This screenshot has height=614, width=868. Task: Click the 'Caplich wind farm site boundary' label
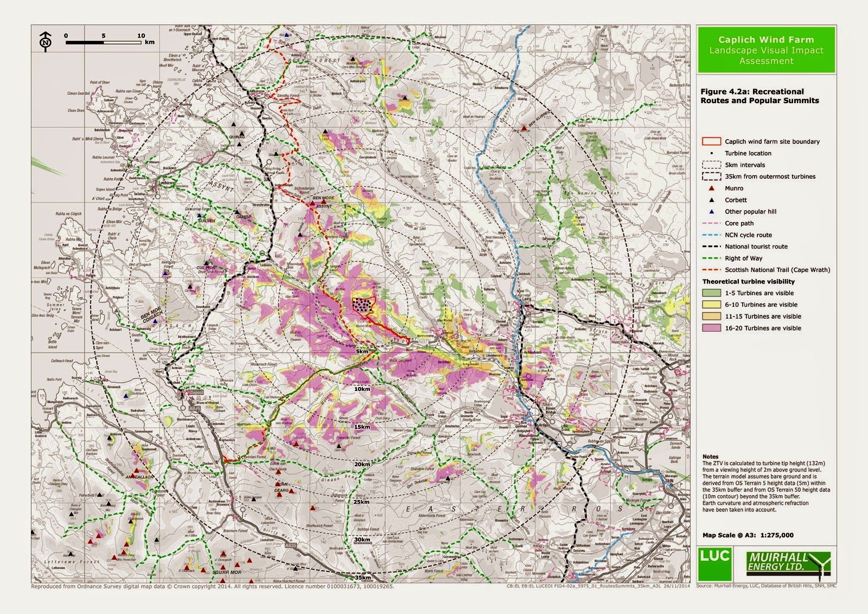(x=772, y=142)
